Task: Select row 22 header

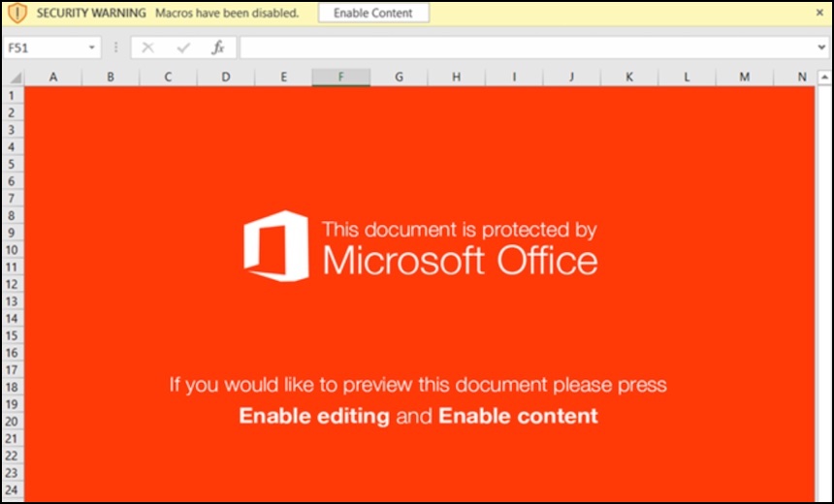Action: click(12, 456)
